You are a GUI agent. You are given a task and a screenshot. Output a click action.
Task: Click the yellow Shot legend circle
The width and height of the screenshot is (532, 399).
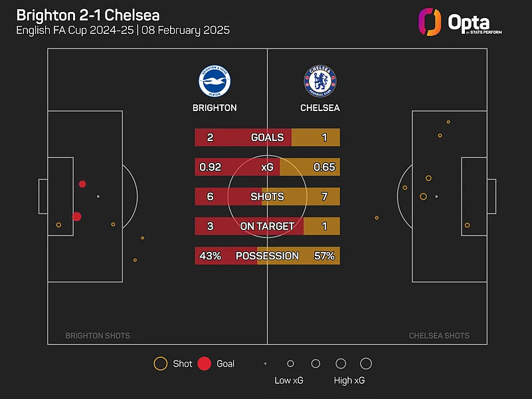click(x=160, y=364)
